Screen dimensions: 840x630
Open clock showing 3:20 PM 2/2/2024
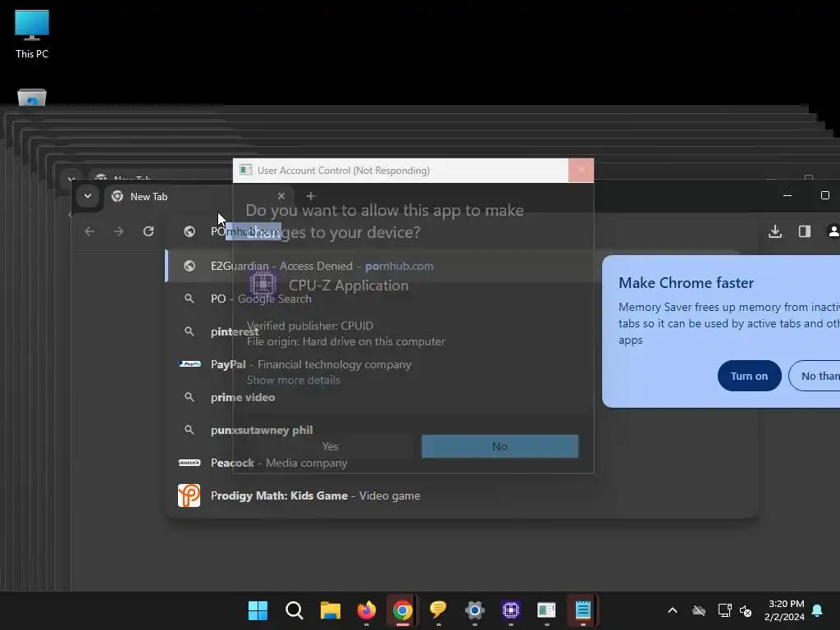(785, 610)
